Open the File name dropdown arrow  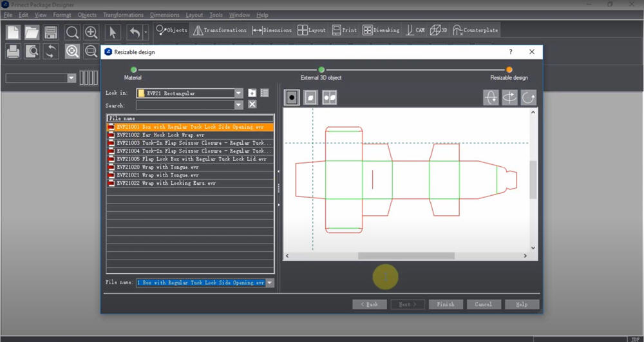point(269,283)
